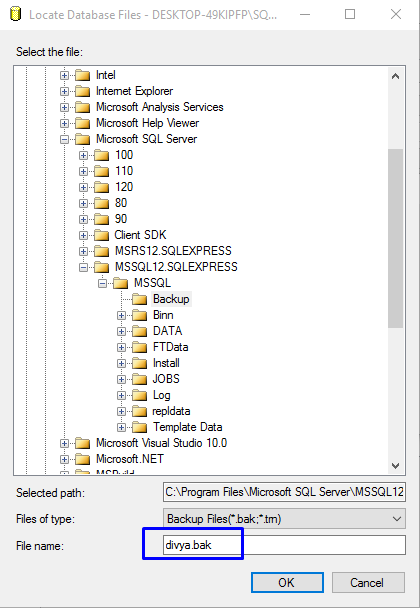The height and width of the screenshot is (608, 420).
Task: Click the Log folder icon
Action: tap(139, 395)
